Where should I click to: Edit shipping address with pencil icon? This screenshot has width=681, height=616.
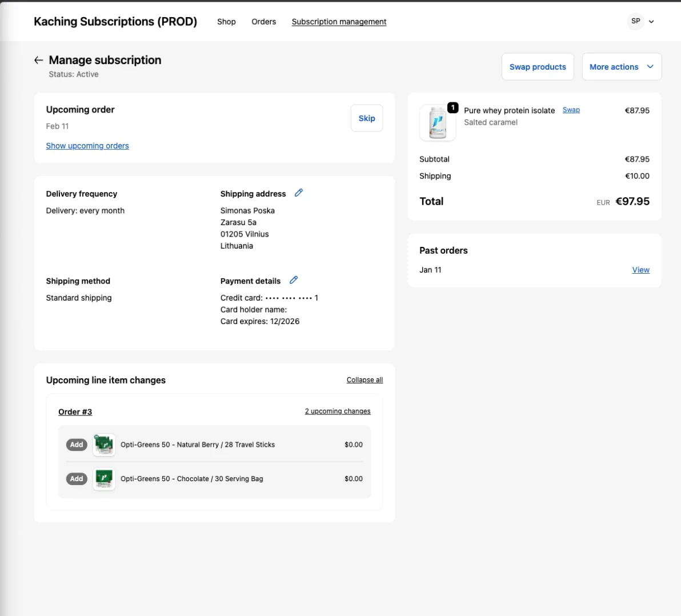tap(298, 193)
